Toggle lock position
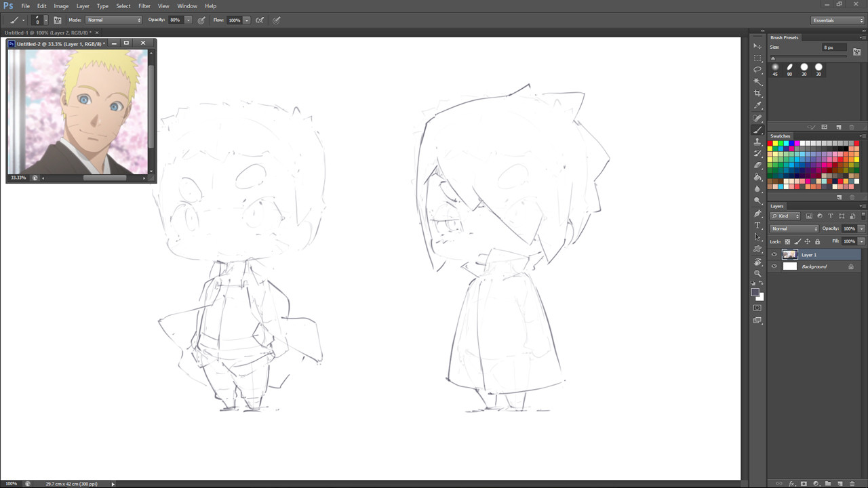Viewport: 868px width, 488px height. point(808,241)
